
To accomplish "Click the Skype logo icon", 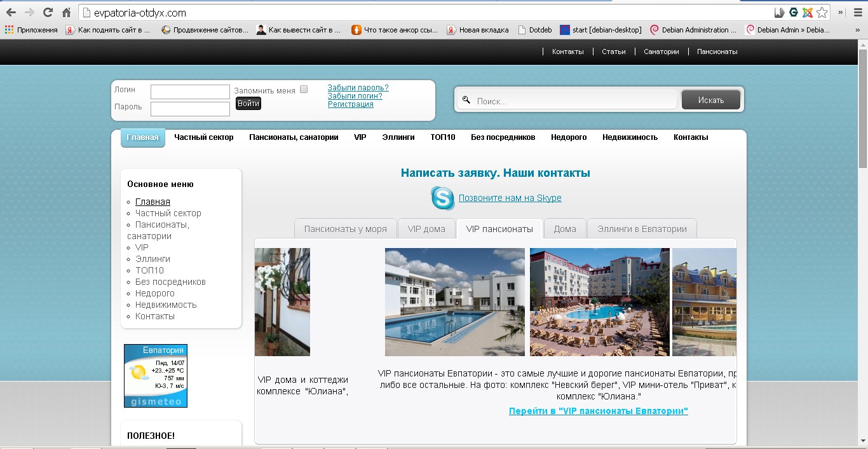I will [x=443, y=198].
